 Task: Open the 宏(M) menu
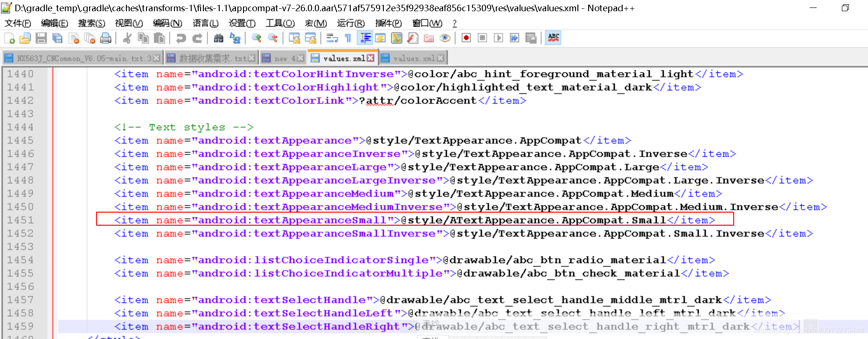pyautogui.click(x=316, y=23)
